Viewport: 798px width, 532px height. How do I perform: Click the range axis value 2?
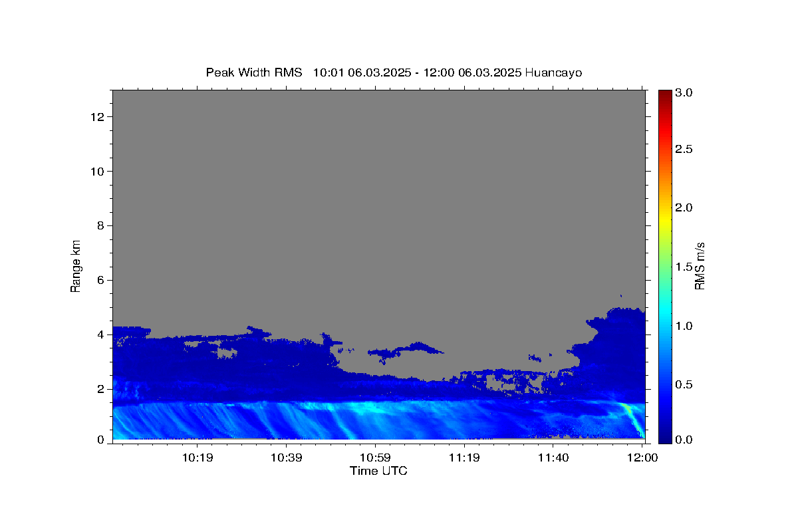(102, 389)
